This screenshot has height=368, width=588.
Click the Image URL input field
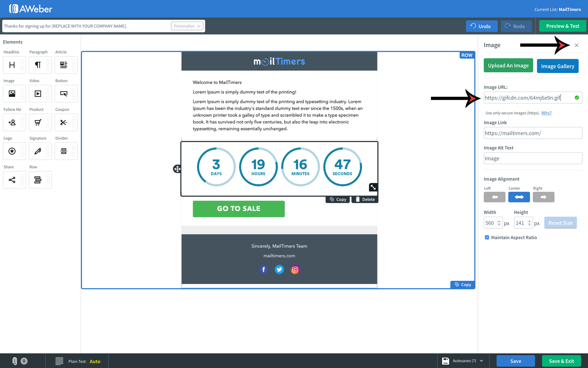(x=533, y=98)
